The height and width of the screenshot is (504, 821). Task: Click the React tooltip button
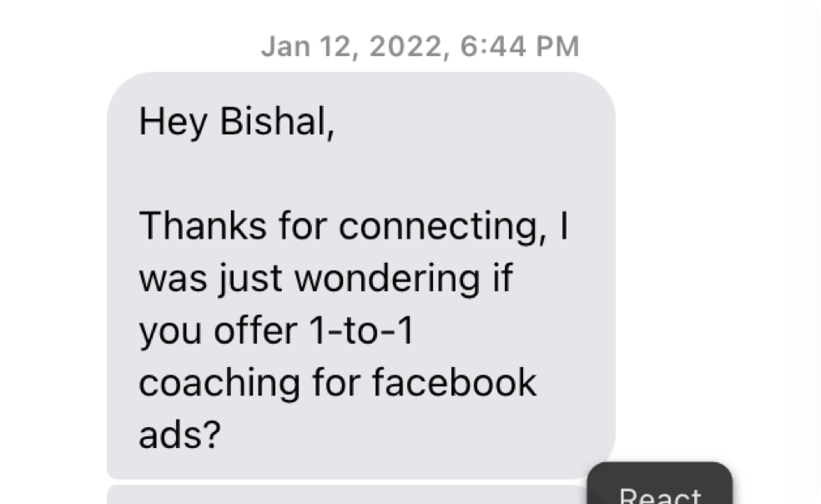tap(660, 492)
